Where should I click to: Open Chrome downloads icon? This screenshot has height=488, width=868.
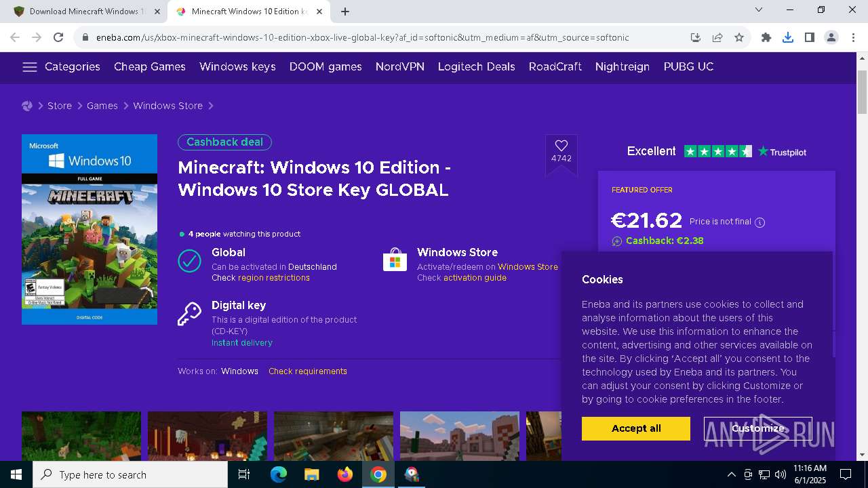pos(788,37)
